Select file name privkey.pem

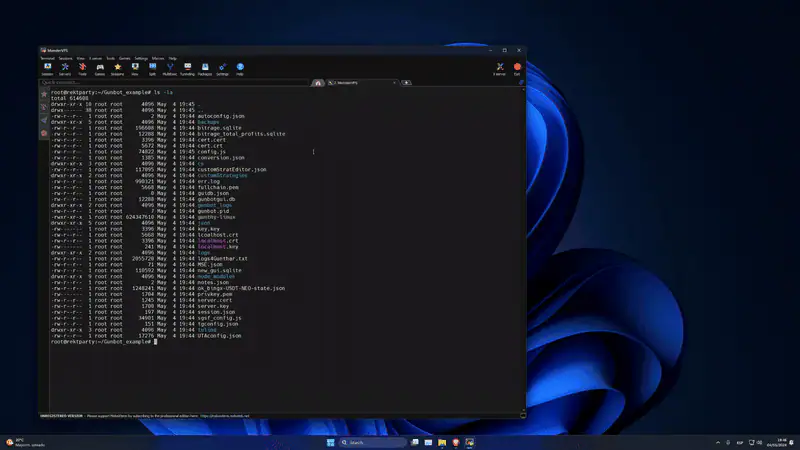click(x=215, y=294)
